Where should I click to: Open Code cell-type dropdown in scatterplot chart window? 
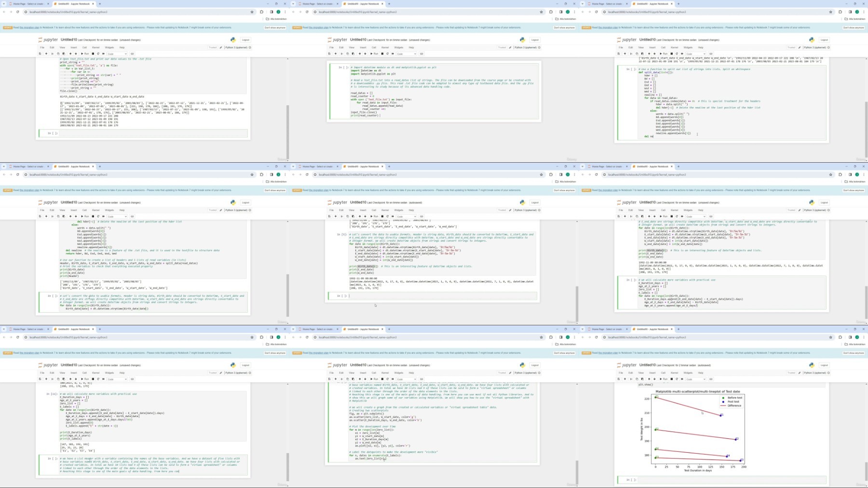coord(696,379)
